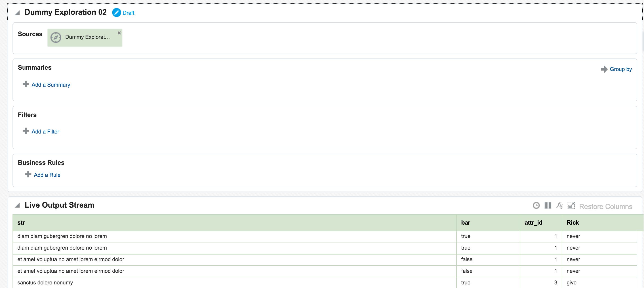This screenshot has width=644, height=288.
Task: Click the fx expression icon
Action: [x=559, y=206]
